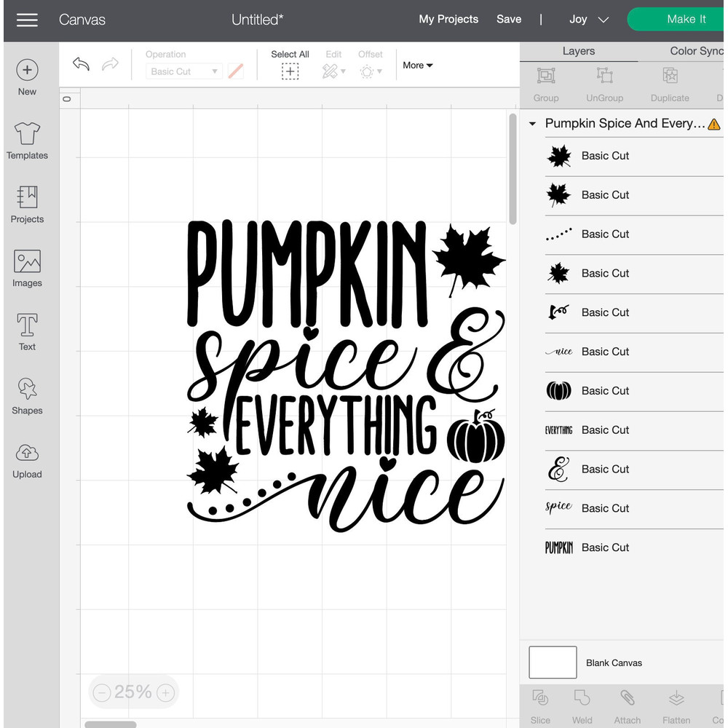The height and width of the screenshot is (728, 728).
Task: Click the Blank Canvas color swatch
Action: pyautogui.click(x=552, y=662)
